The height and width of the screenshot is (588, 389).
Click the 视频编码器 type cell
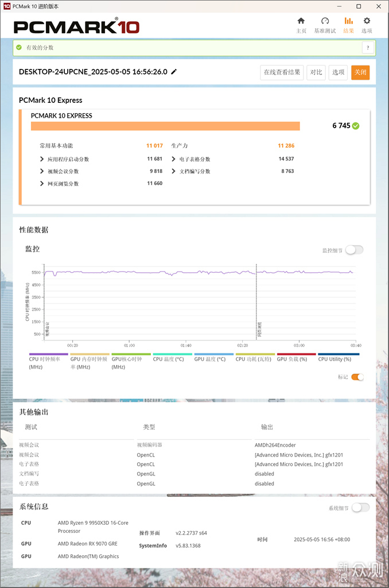coord(149,445)
